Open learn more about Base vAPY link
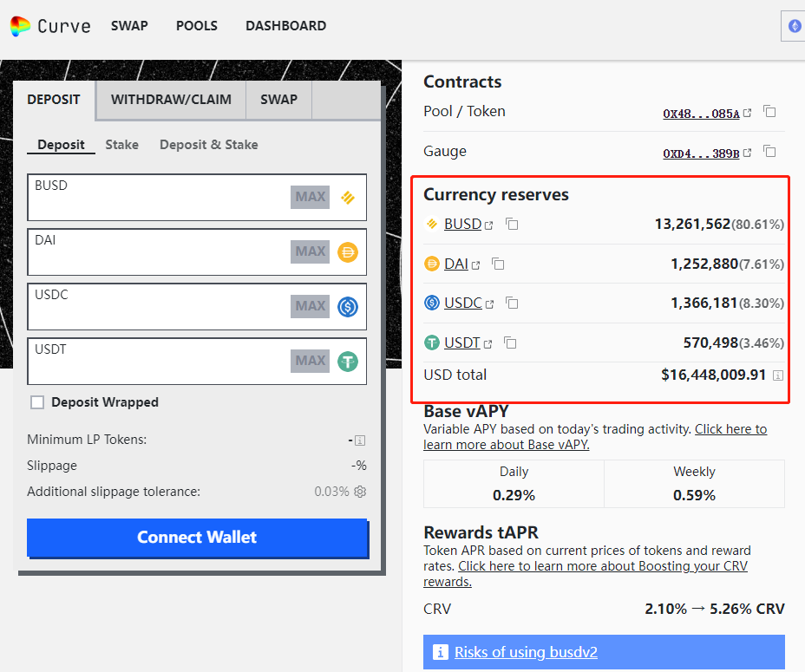The height and width of the screenshot is (672, 805). pyautogui.click(x=595, y=437)
